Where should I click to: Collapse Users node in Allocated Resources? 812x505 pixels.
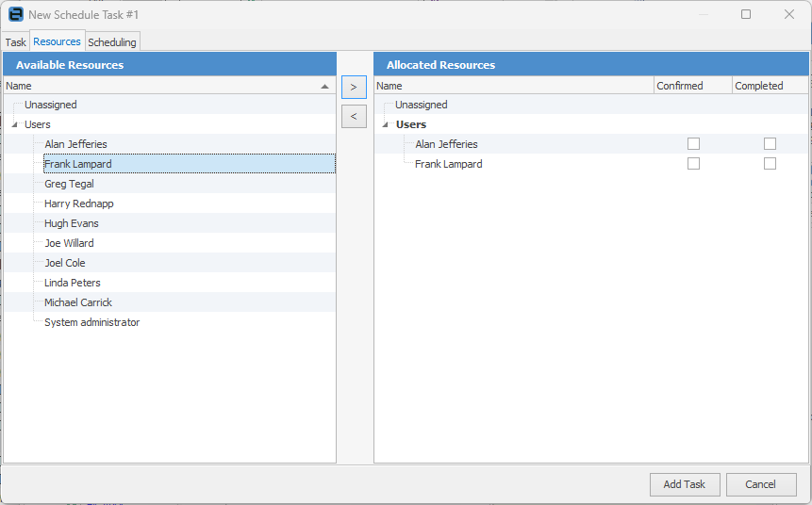(386, 124)
